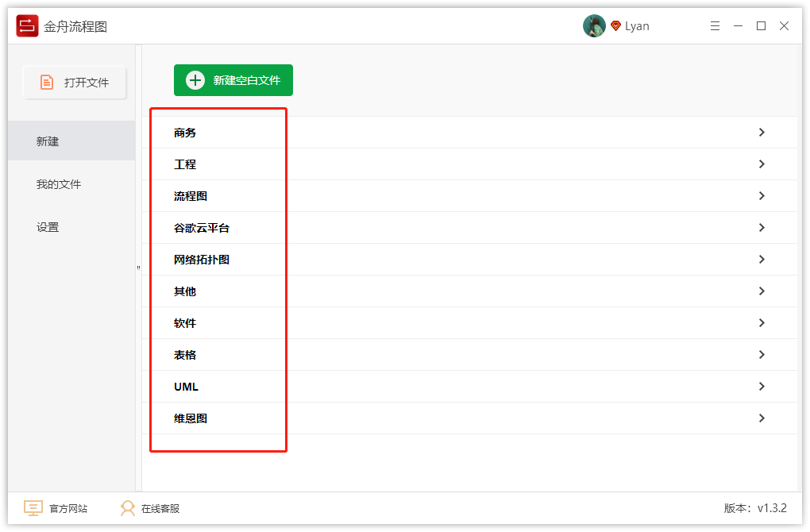
Task: Click the green 新建空白文件 button
Action: (x=233, y=80)
